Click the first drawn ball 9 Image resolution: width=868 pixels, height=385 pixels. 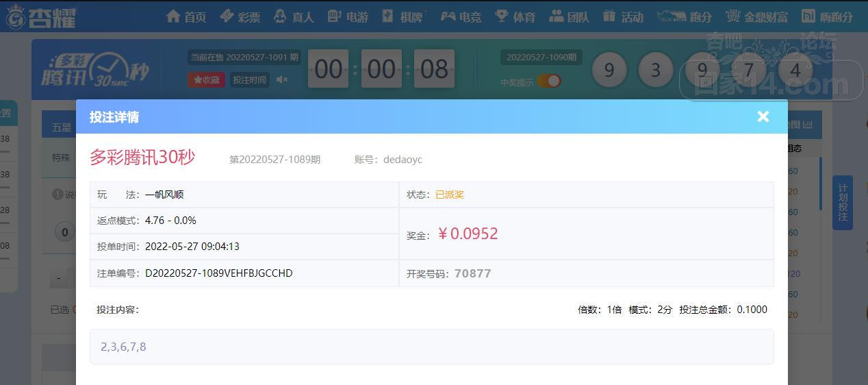click(x=609, y=70)
